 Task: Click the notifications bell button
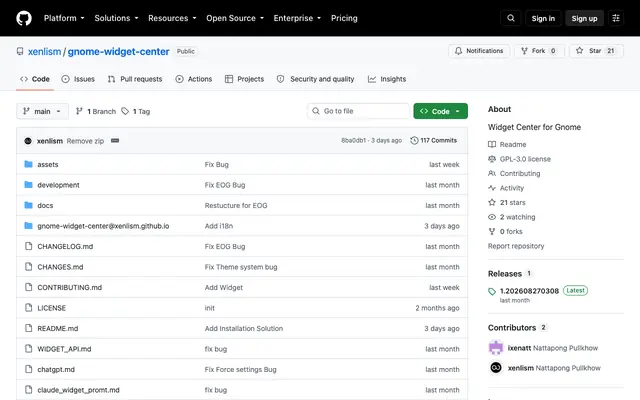tap(479, 51)
